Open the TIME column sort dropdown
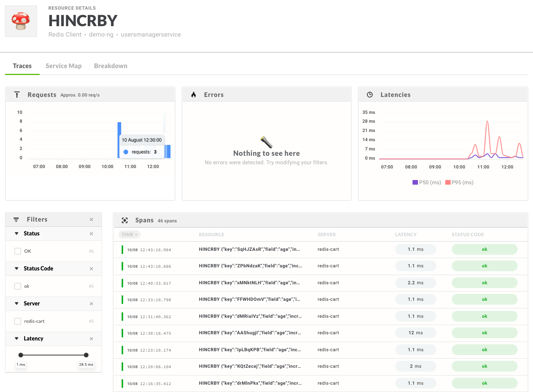 pos(129,234)
